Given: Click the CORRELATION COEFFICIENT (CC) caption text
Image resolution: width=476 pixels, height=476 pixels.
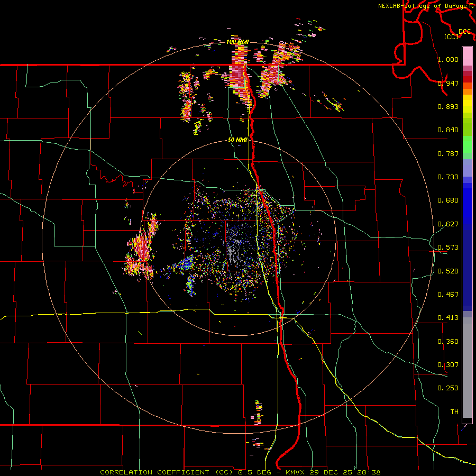Looking at the screenshot, I should click(x=167, y=472).
